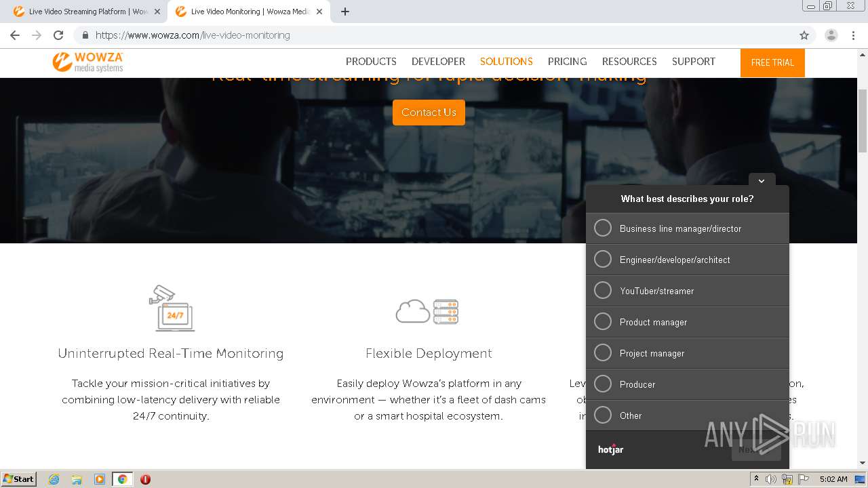Open the Chrome three-dot menu
Screen dimensions: 868x488
point(853,35)
